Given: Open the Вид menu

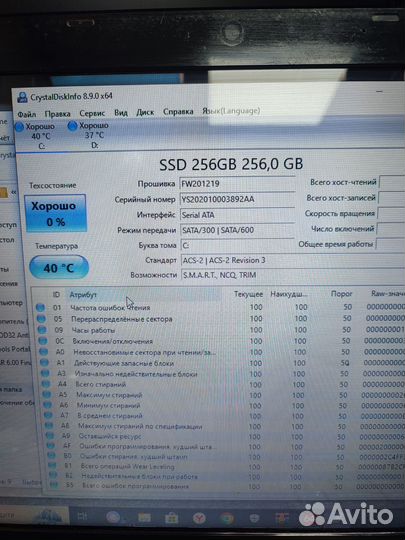Looking at the screenshot, I should 121,113.
